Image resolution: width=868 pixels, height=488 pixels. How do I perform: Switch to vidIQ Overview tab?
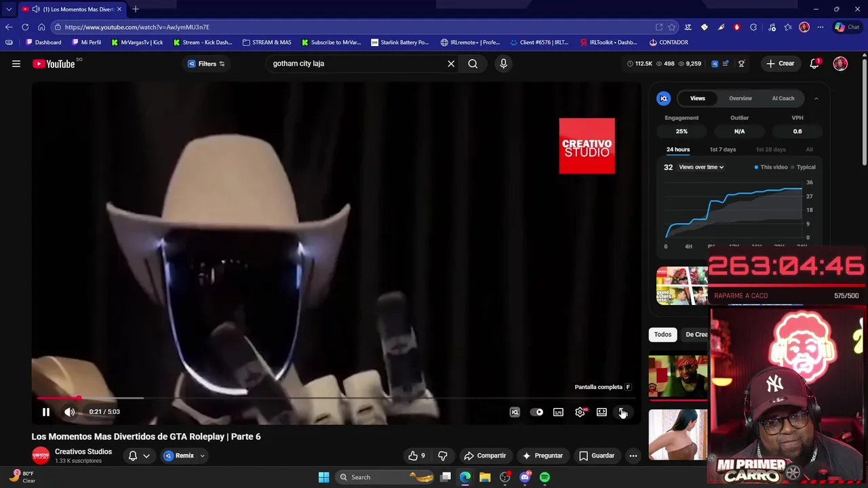coord(740,98)
